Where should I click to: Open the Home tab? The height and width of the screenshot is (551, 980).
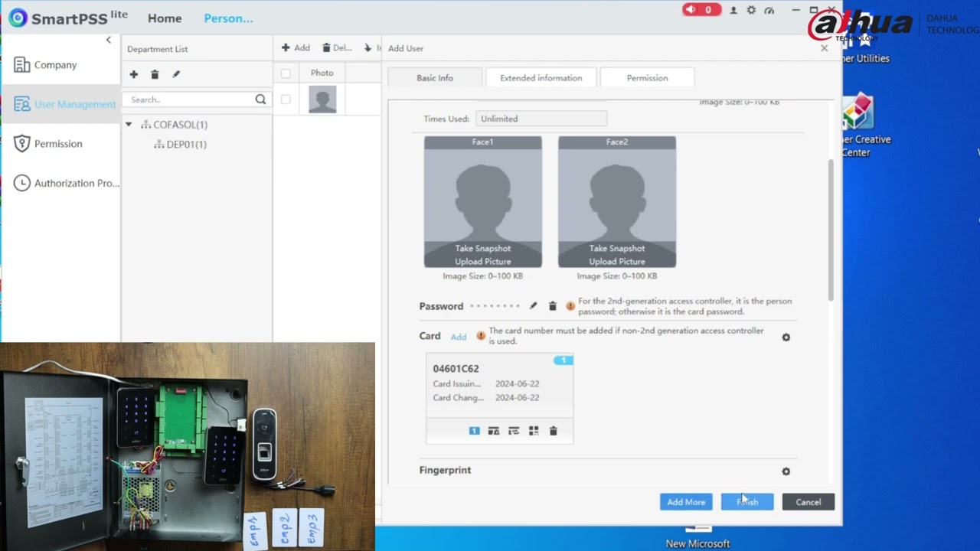click(x=165, y=18)
